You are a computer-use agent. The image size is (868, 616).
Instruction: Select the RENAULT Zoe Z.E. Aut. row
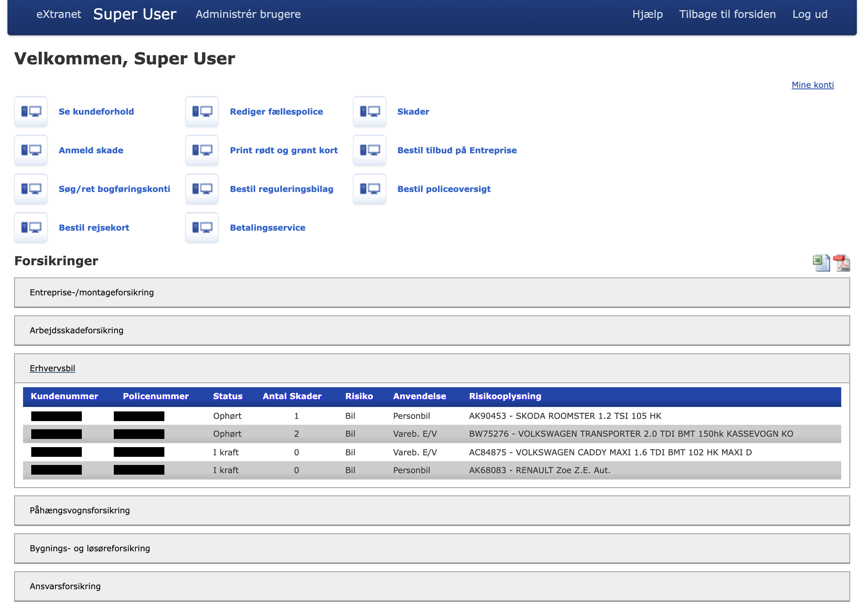[539, 470]
